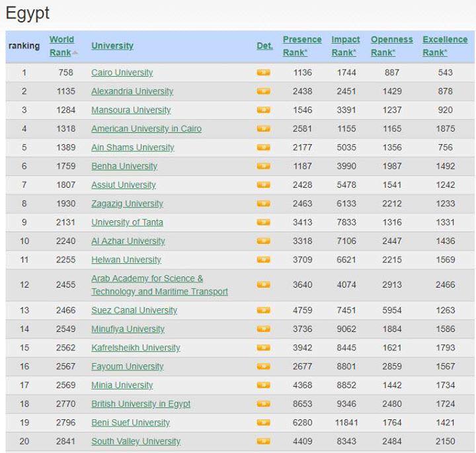Screen dimensions: 476x453
Task: Open details icon for Assiut University
Action: [x=263, y=185]
